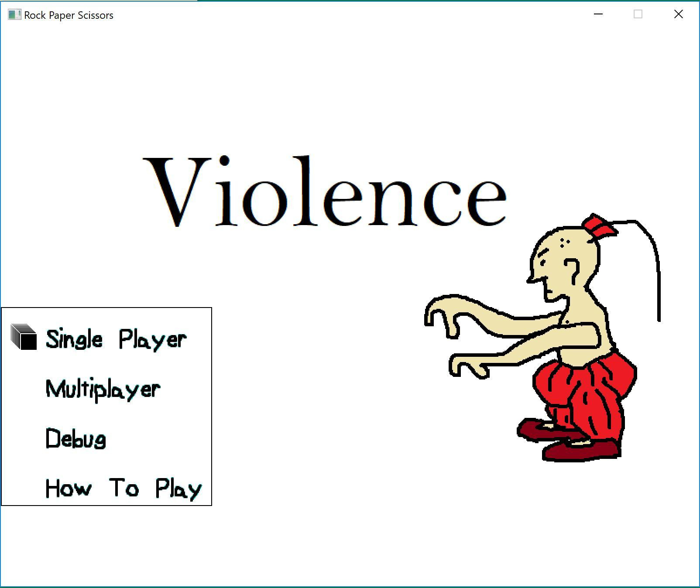Screen dimensions: 700x588
Task: Click the disabled maximize window button
Action: pos(638,14)
